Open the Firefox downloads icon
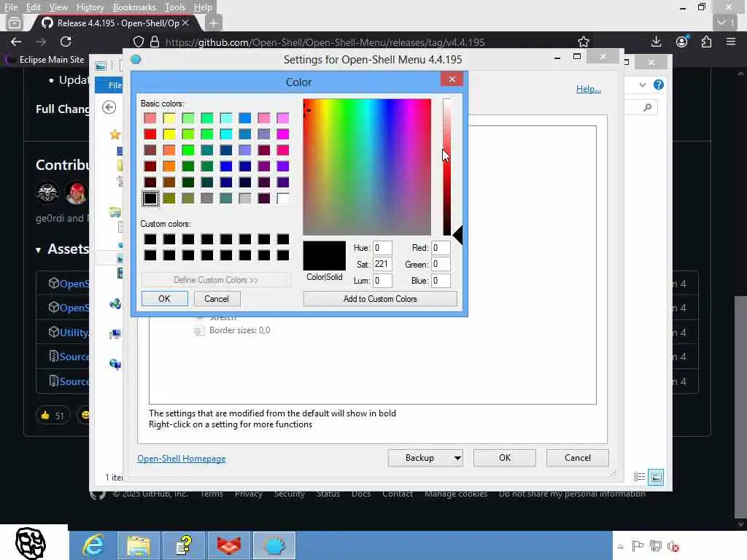Viewport: 747px width, 560px height. coord(656,42)
